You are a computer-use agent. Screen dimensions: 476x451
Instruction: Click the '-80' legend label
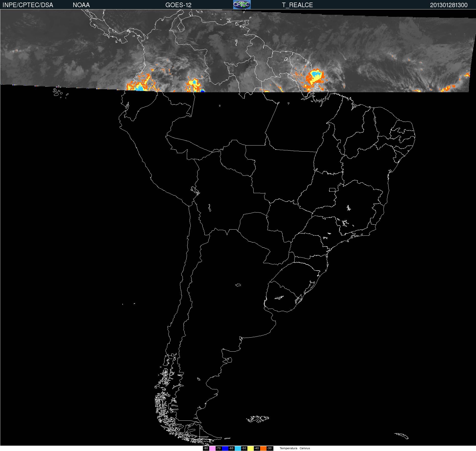[206, 448]
